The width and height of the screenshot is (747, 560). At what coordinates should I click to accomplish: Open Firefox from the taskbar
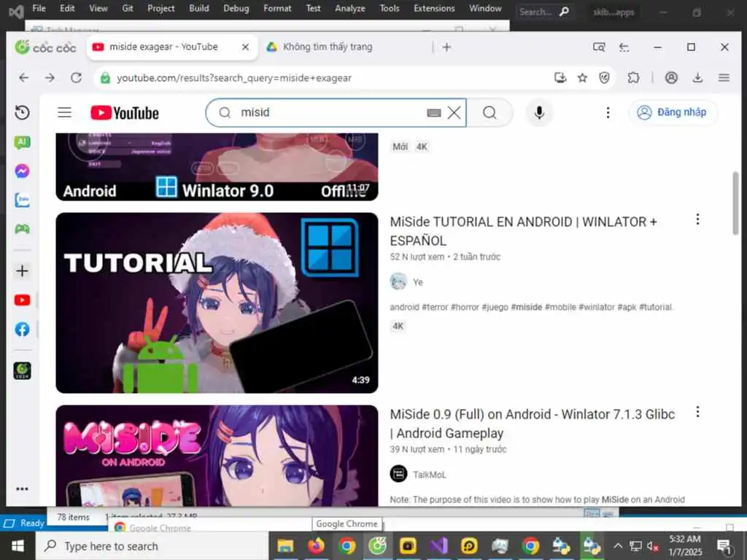pyautogui.click(x=316, y=545)
